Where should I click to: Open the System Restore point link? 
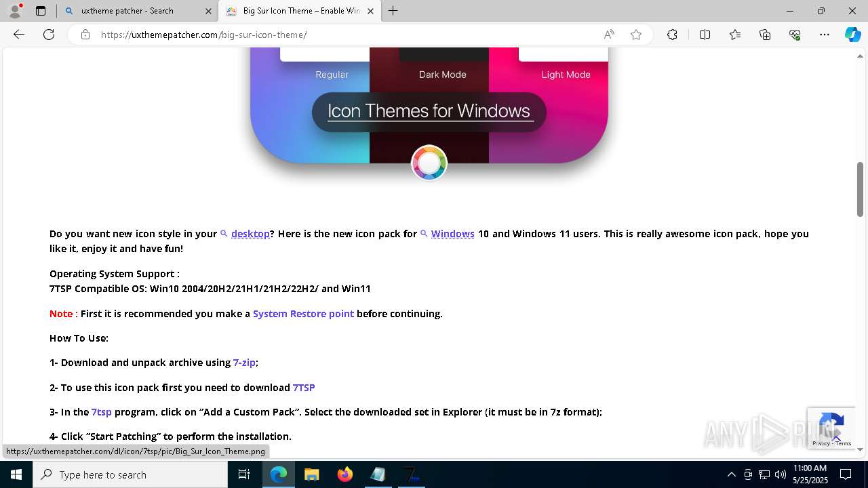[x=303, y=314]
